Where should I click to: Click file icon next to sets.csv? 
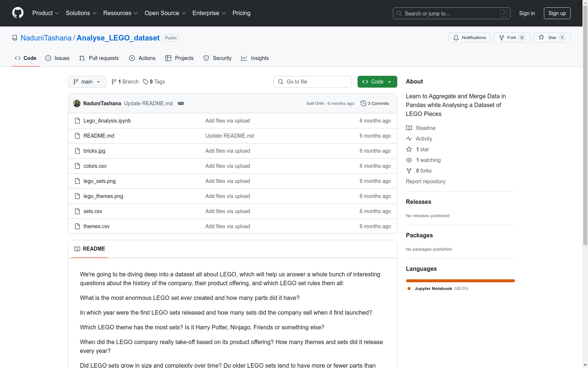77,211
